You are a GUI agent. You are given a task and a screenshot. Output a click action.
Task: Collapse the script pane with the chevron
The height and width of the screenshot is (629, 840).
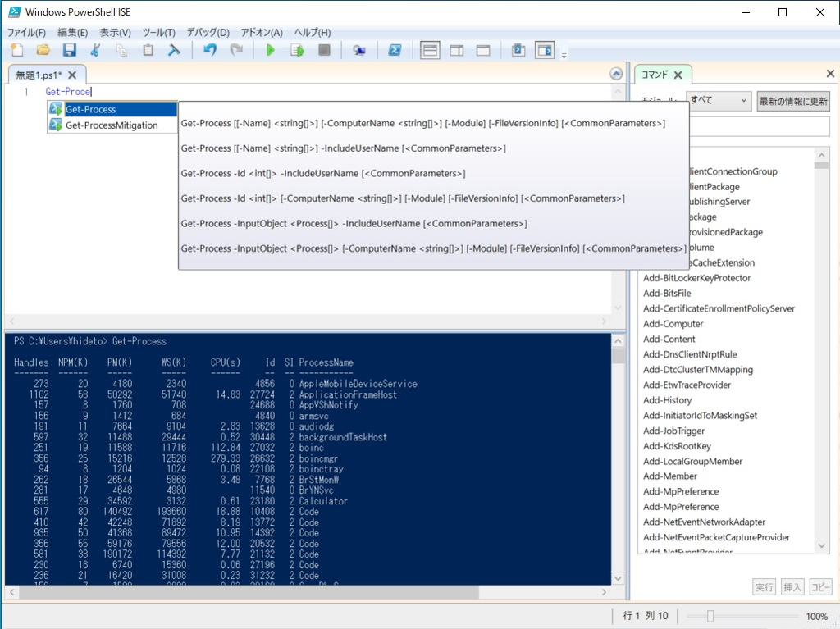tap(616, 73)
